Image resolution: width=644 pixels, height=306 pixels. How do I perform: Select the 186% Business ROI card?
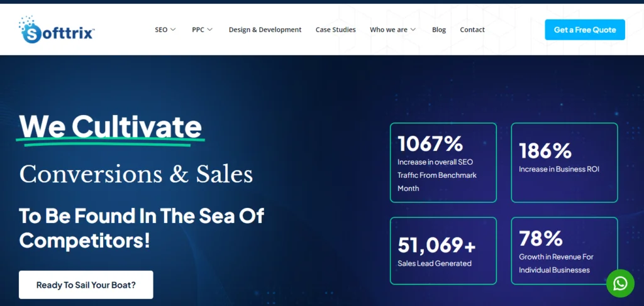point(564,163)
